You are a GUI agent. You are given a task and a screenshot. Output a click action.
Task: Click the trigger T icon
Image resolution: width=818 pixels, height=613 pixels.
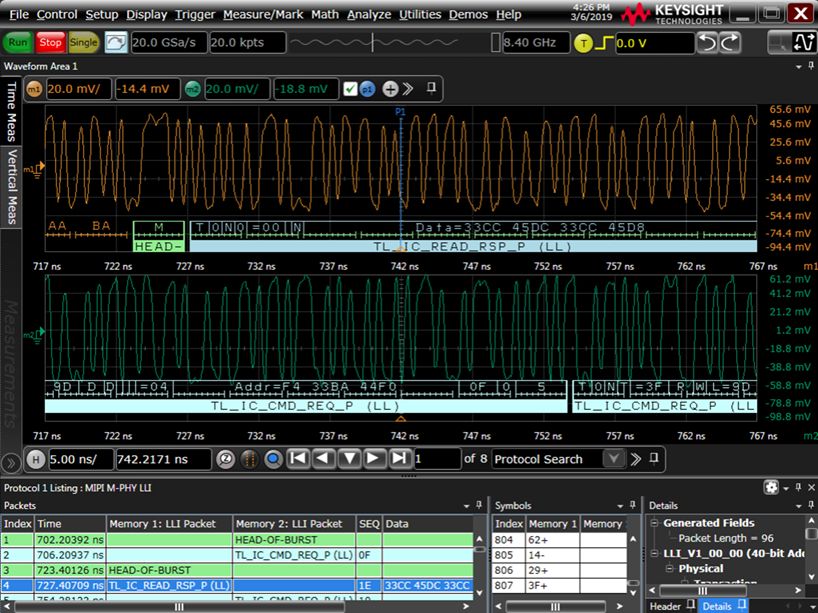click(584, 43)
